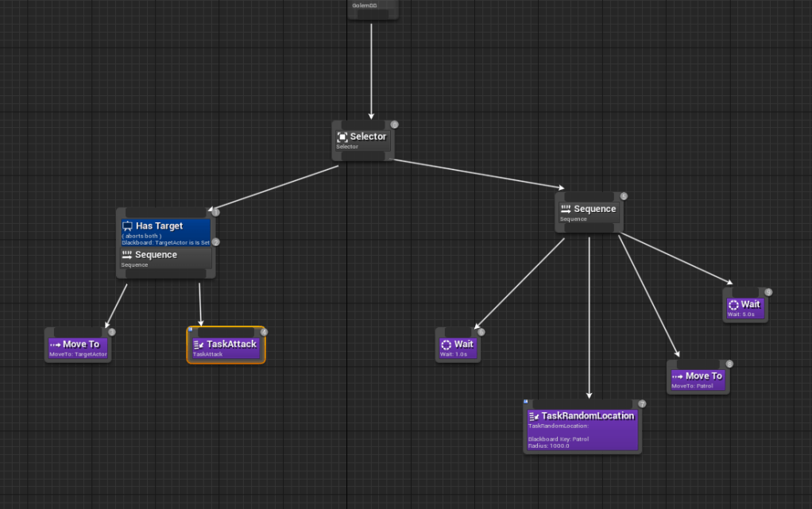Click the Wait 5.0s node's circular icon
Viewport: 812px width, 509px height.
tap(733, 305)
